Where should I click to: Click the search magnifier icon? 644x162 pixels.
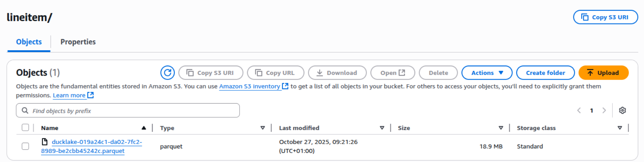point(25,111)
